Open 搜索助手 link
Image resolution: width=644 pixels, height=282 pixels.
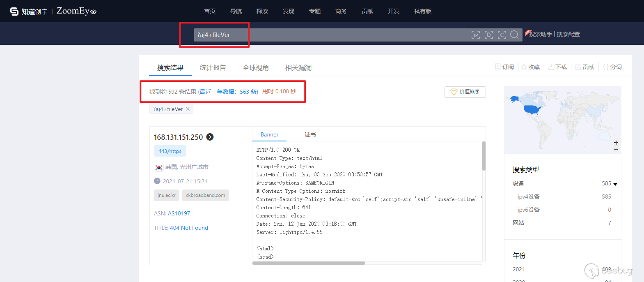point(541,34)
